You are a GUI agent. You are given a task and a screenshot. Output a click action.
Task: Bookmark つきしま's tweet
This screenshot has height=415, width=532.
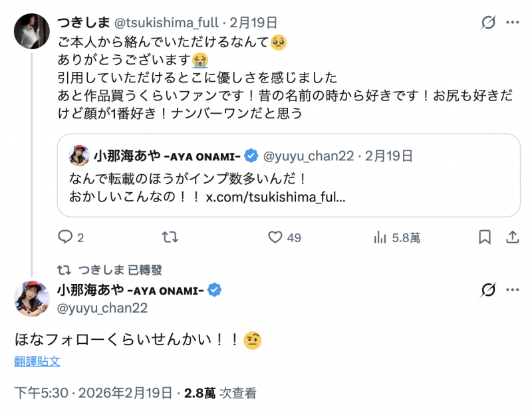[x=485, y=237]
